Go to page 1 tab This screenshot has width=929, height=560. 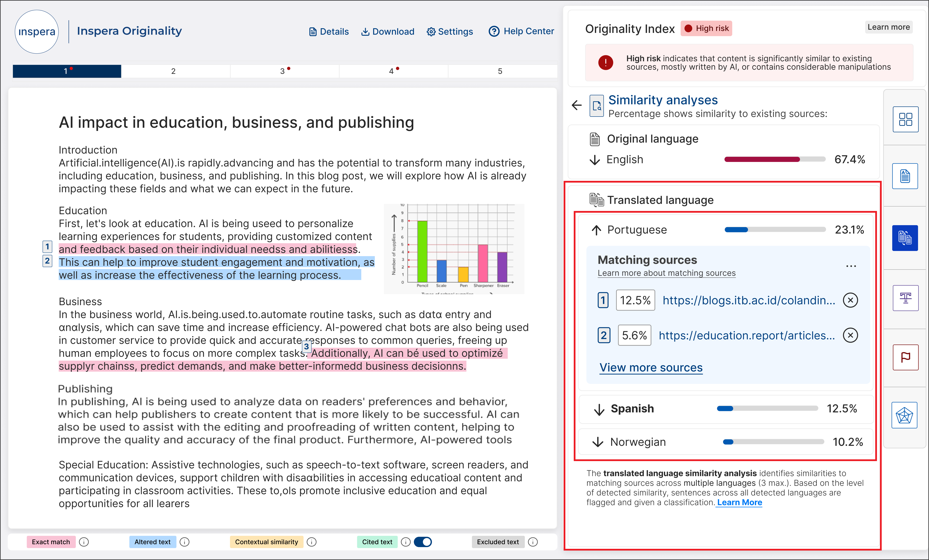tap(67, 71)
